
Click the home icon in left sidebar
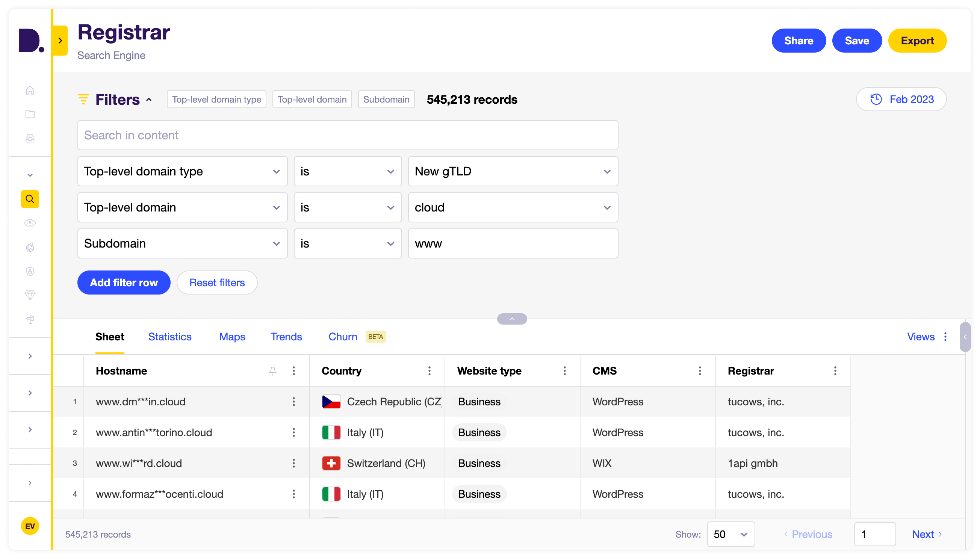[x=30, y=90]
